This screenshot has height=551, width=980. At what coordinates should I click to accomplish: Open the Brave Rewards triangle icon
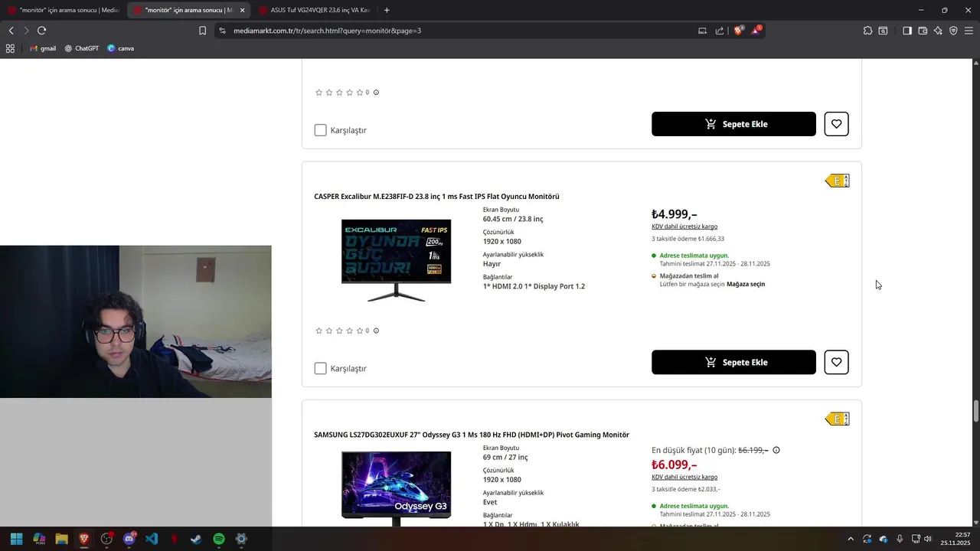[756, 31]
